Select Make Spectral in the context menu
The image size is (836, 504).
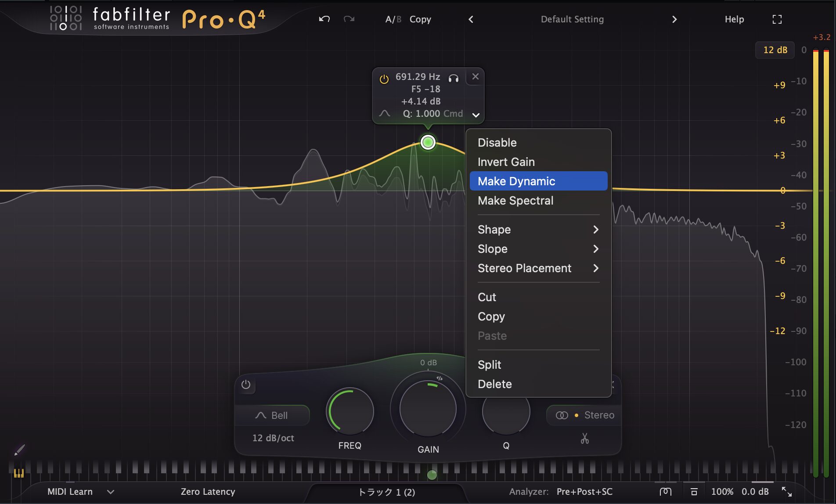(x=538, y=201)
